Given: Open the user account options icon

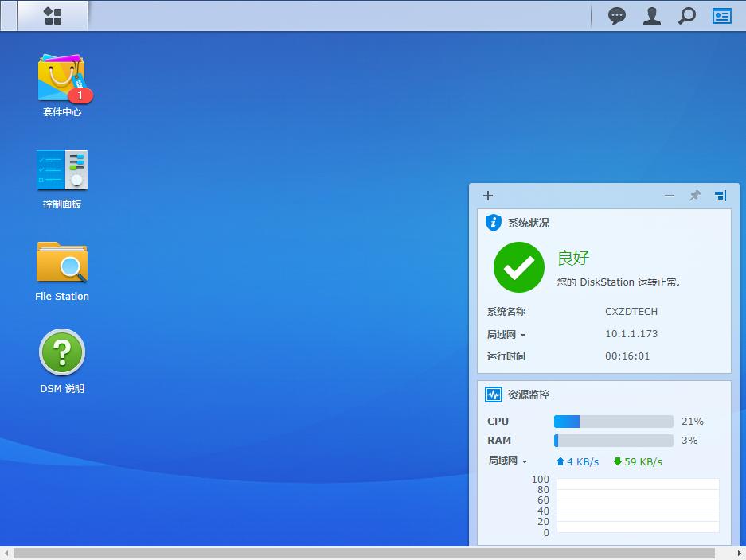Looking at the screenshot, I should [x=652, y=16].
